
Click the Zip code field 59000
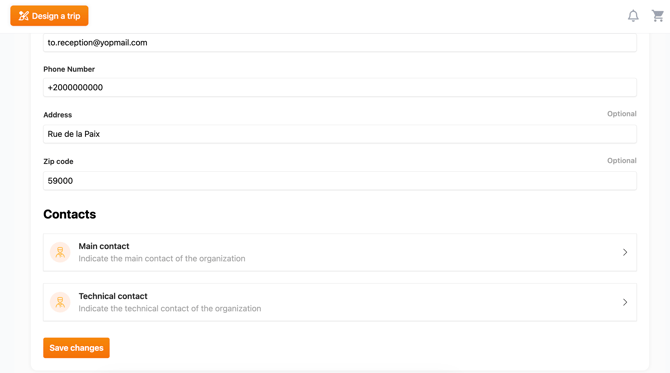[340, 181]
